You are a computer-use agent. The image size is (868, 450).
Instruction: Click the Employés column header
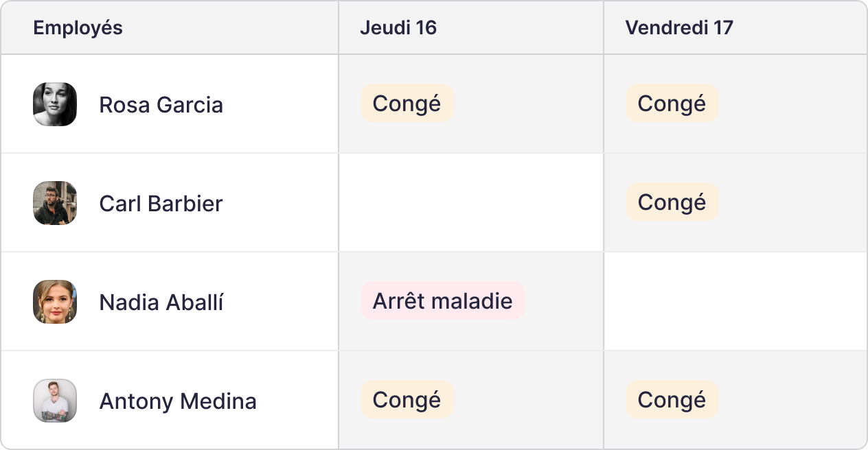[x=78, y=28]
